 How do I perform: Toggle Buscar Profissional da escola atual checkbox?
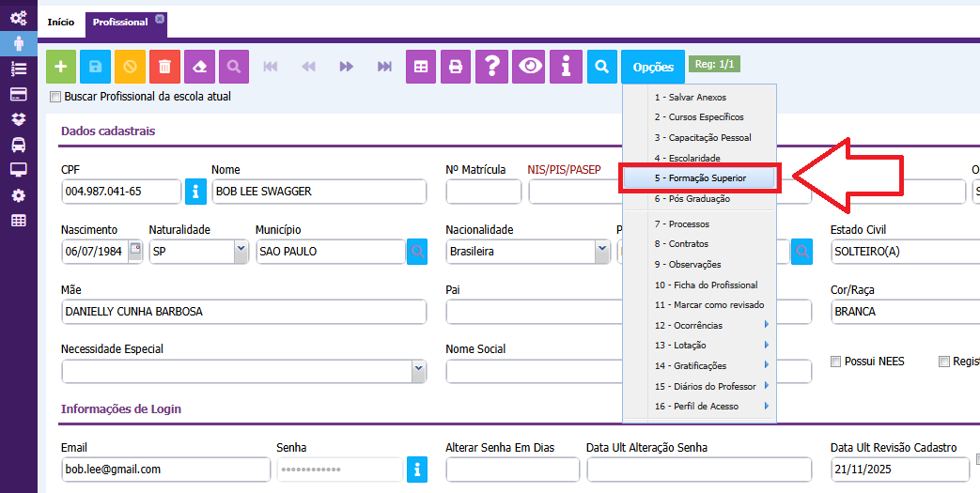pyautogui.click(x=55, y=97)
